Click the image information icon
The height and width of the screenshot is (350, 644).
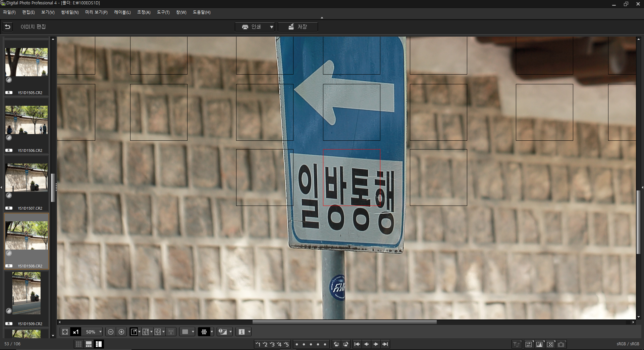[241, 332]
